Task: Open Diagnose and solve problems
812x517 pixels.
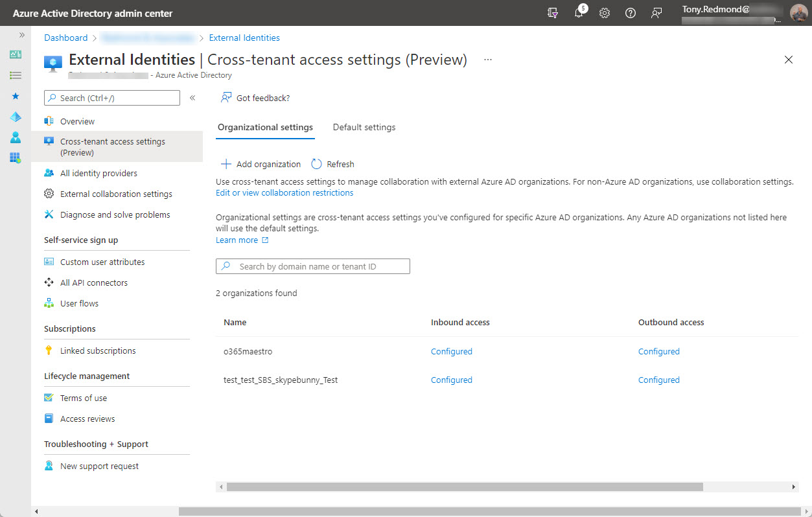Action: (117, 214)
